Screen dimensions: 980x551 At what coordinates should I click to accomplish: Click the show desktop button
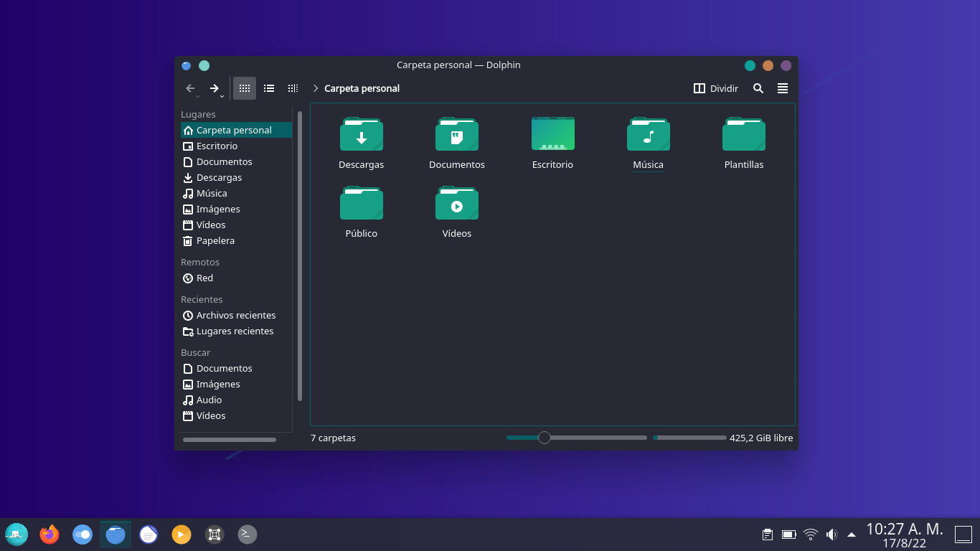(963, 534)
